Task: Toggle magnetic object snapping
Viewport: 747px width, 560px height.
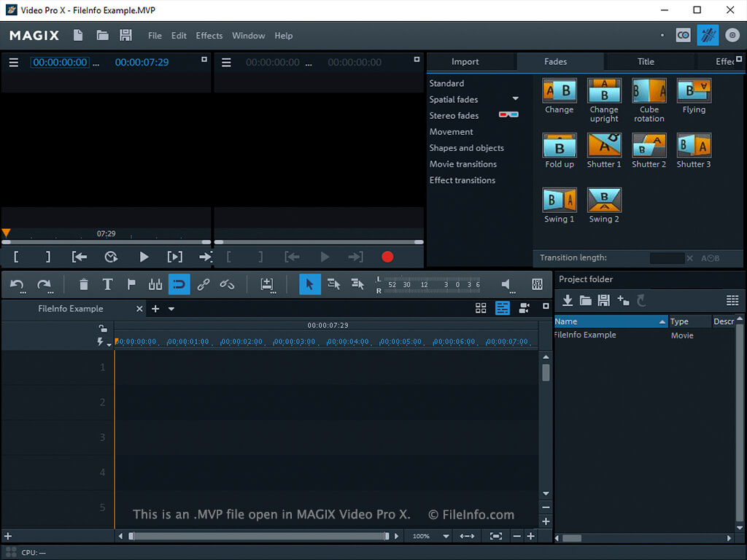Action: tap(179, 285)
